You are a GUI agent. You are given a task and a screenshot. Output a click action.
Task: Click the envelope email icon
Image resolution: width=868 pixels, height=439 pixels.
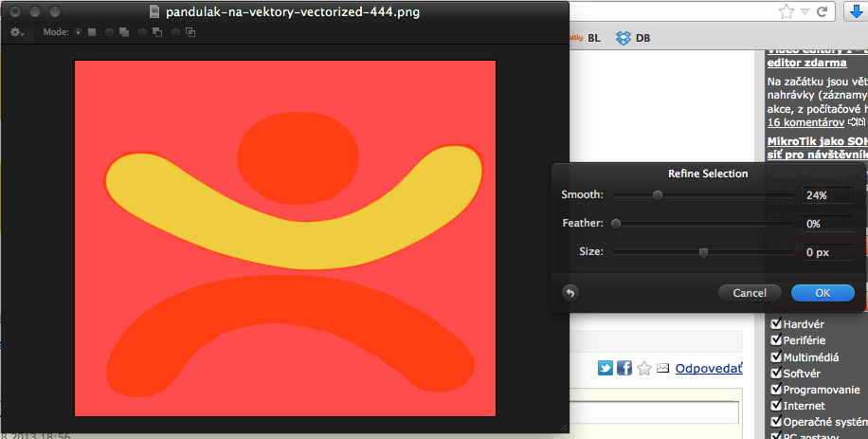[662, 368]
